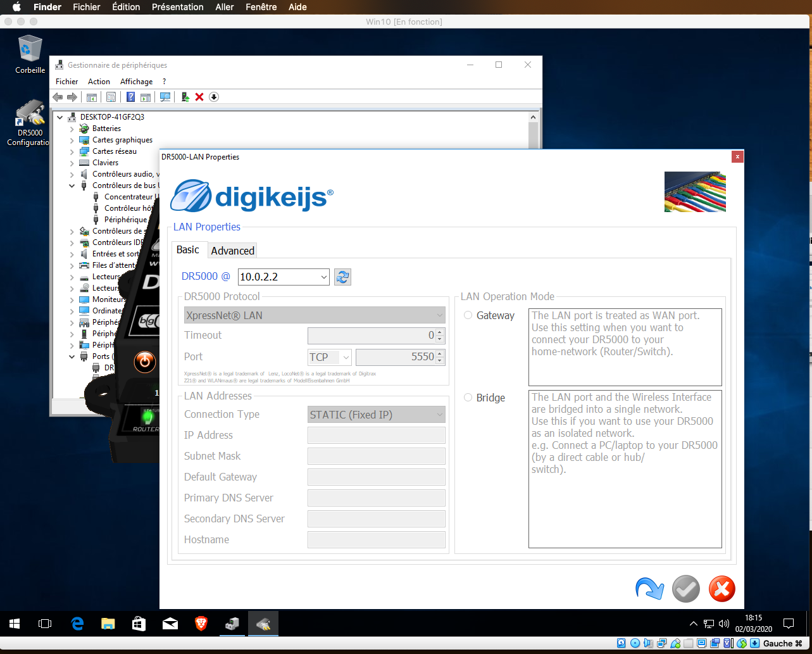The height and width of the screenshot is (654, 812).
Task: Click the grey checkmark apply icon
Action: tap(685, 589)
